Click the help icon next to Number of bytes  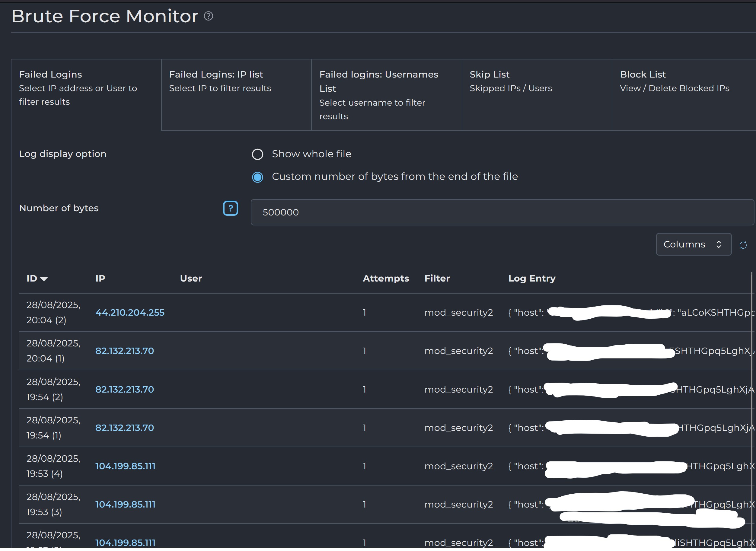pos(231,208)
